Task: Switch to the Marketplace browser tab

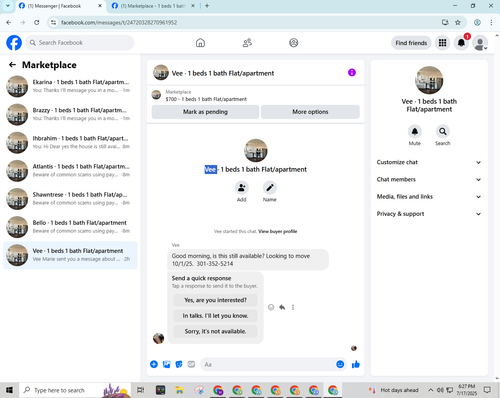Action: (152, 6)
